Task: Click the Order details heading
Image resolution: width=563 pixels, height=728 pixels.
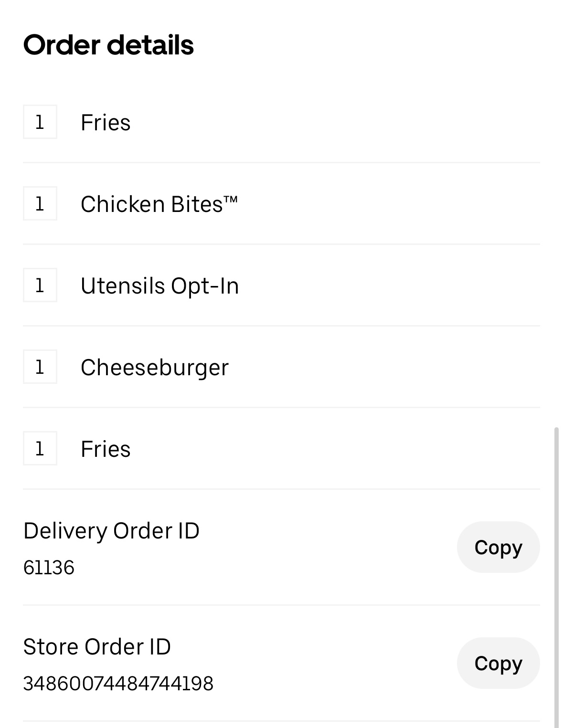Action: pos(108,45)
